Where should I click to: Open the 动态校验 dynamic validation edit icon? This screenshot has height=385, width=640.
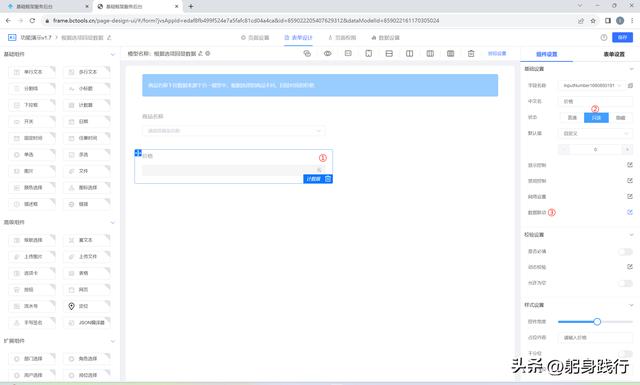tap(630, 267)
